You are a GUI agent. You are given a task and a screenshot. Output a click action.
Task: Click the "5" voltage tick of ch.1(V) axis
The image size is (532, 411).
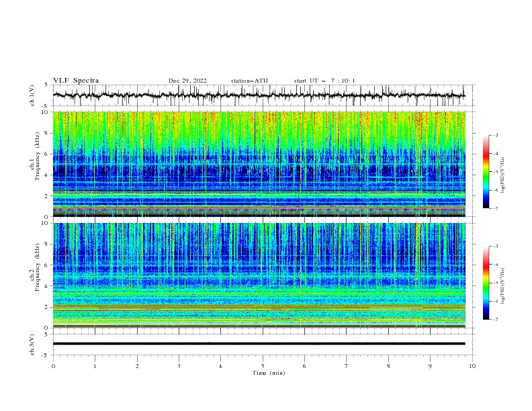point(46,85)
